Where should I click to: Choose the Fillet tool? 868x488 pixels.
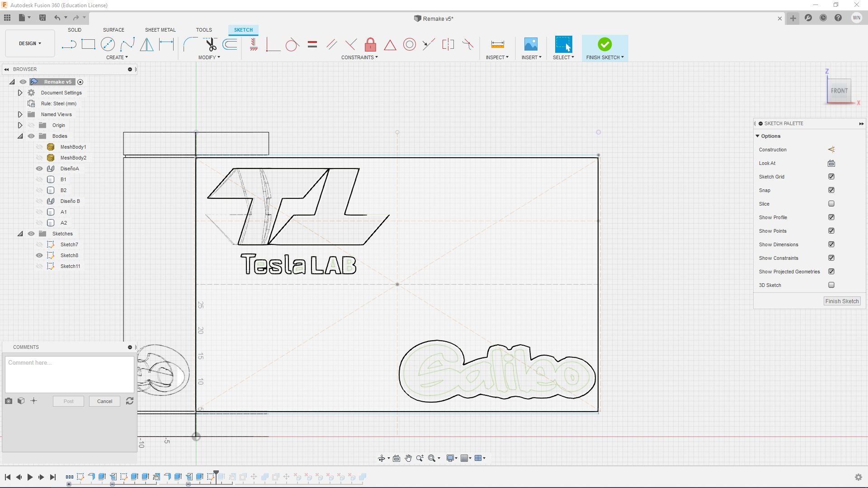pos(190,44)
